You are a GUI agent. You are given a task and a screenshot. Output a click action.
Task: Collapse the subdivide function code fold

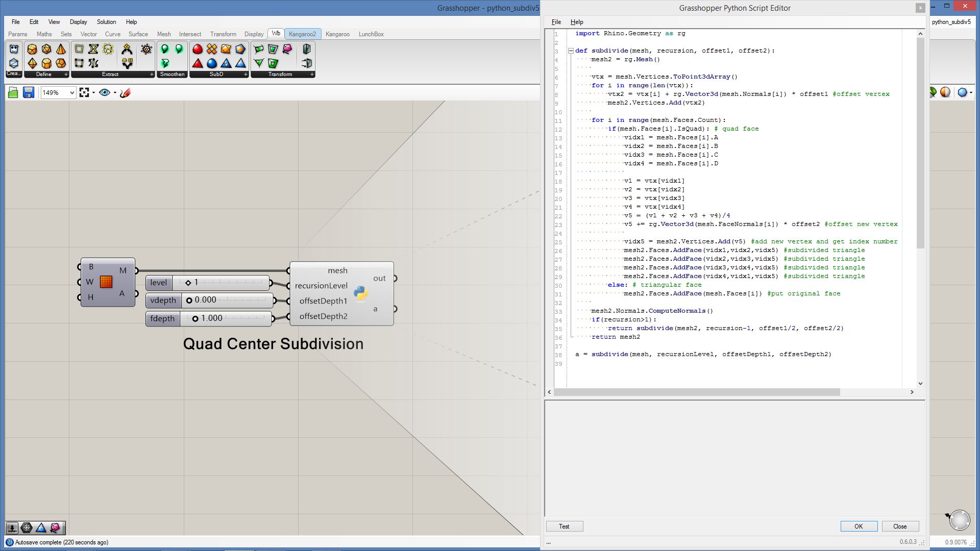571,51
